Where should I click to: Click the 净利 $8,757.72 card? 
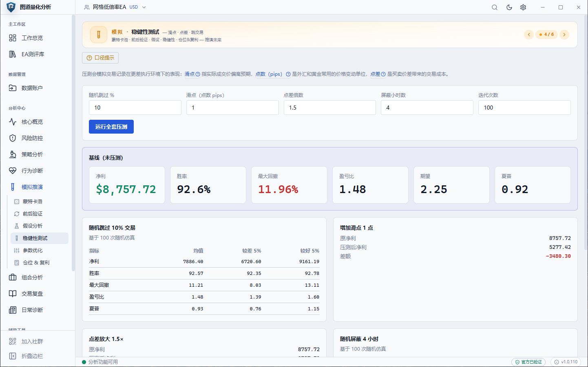pos(127,185)
